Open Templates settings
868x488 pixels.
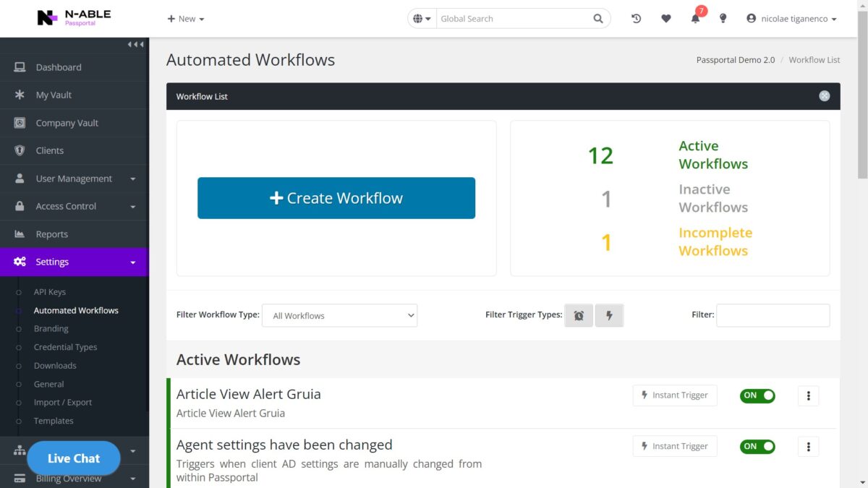click(54, 421)
